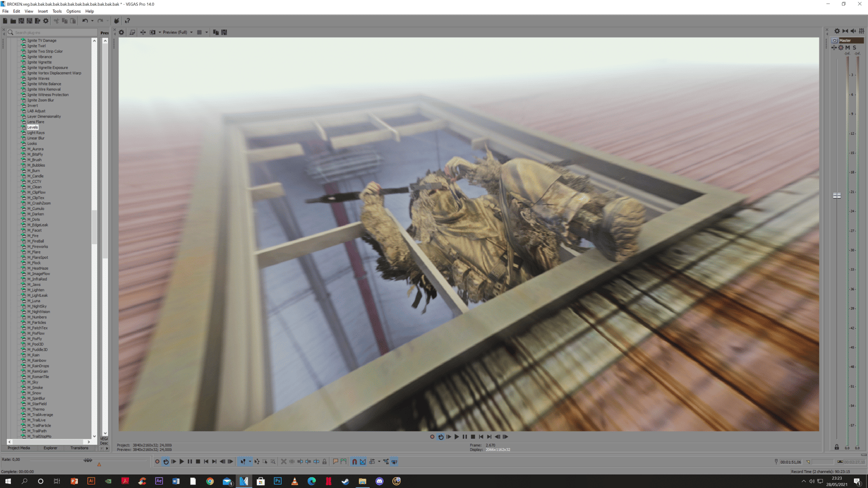Open the File menu

point(5,11)
